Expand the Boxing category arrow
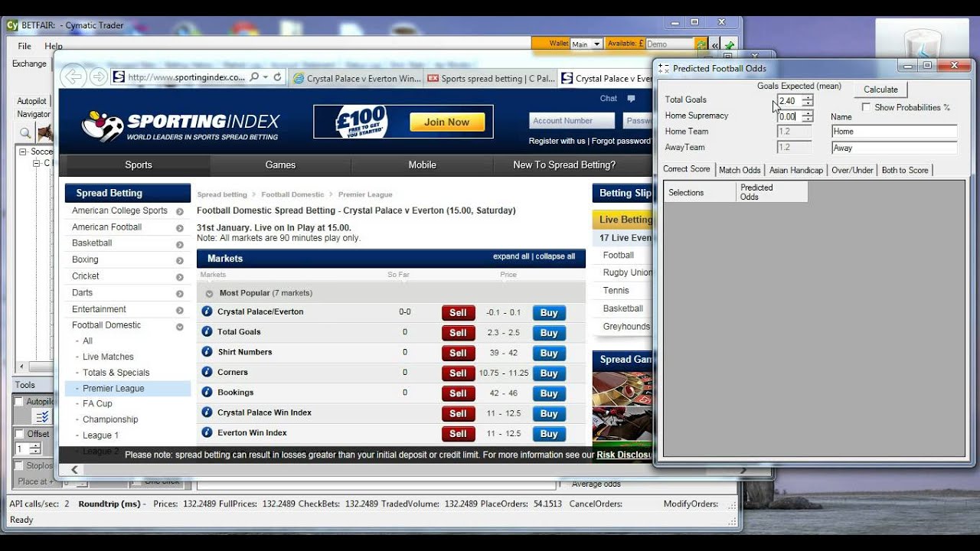Screen dimensions: 980x551 (x=180, y=261)
